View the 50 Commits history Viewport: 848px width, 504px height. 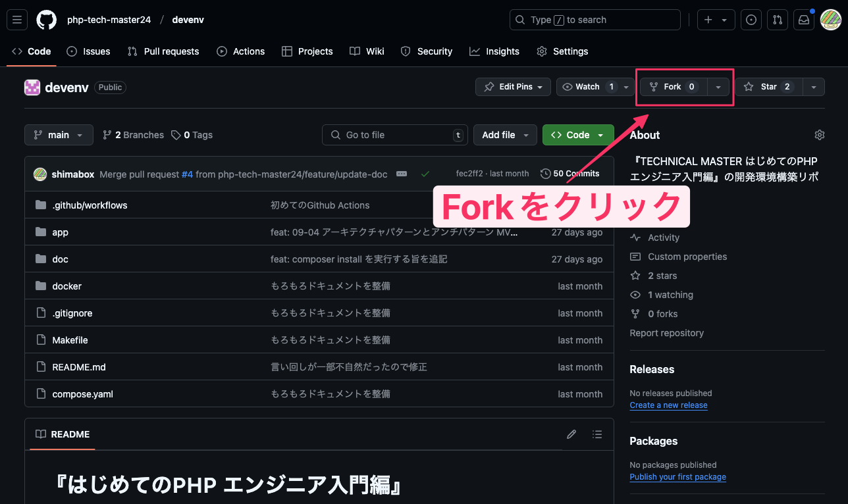coord(570,174)
